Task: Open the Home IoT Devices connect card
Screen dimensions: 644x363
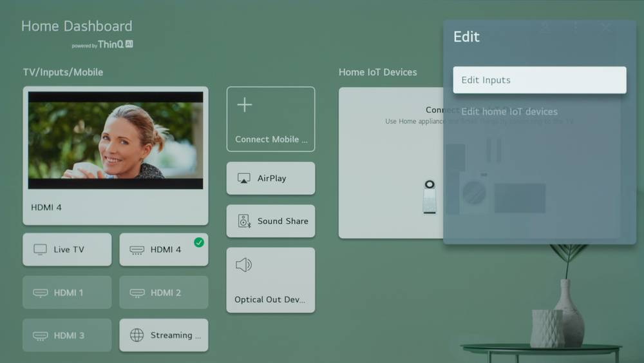Action: [x=390, y=162]
